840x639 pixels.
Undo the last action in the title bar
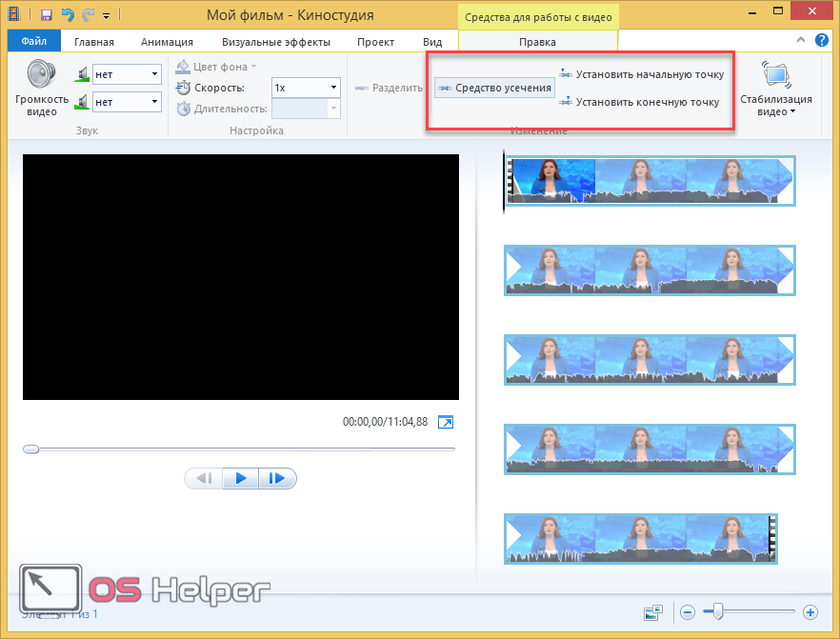click(67, 15)
